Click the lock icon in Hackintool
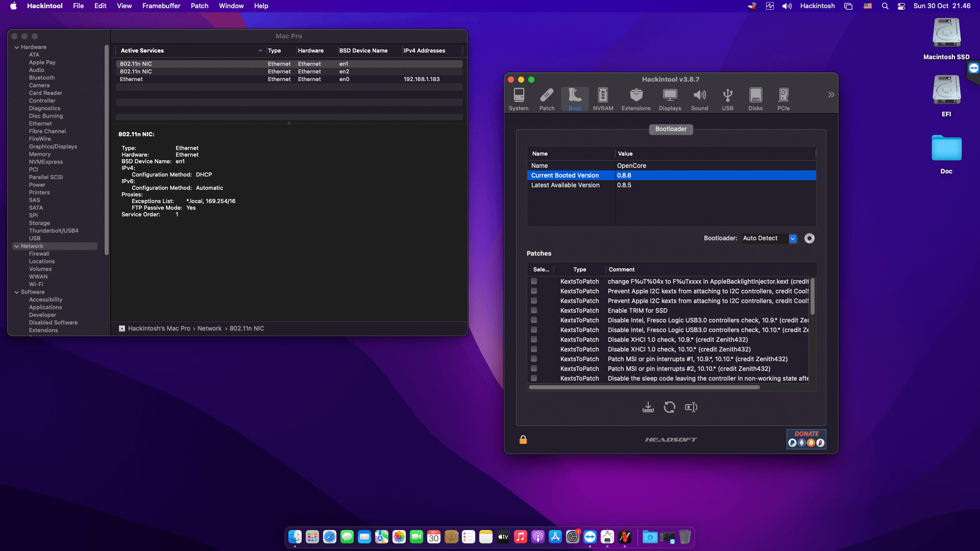The image size is (980, 551). pyautogui.click(x=523, y=439)
